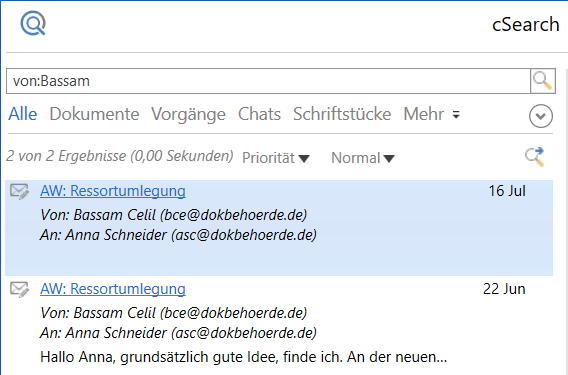The width and height of the screenshot is (568, 375).
Task: Click 'Von: Bassam Celil' in 22 Jun result
Action: (x=174, y=313)
